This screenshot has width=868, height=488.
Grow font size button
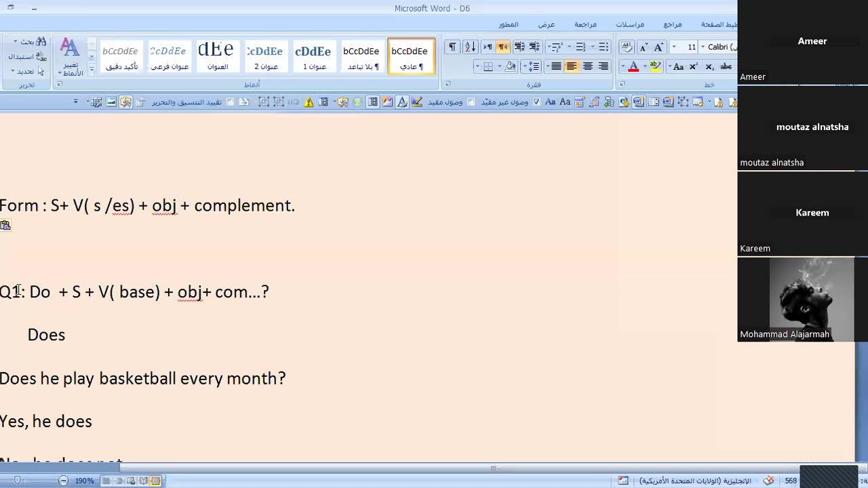pos(658,47)
